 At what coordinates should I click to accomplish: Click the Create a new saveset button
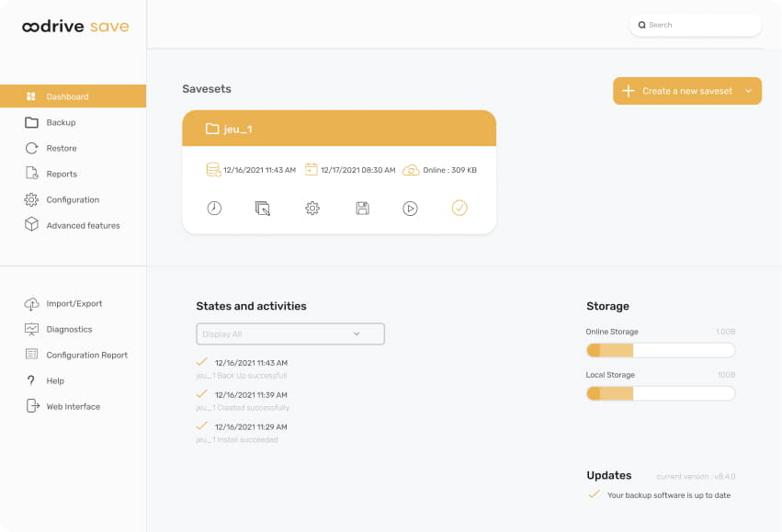click(x=680, y=91)
